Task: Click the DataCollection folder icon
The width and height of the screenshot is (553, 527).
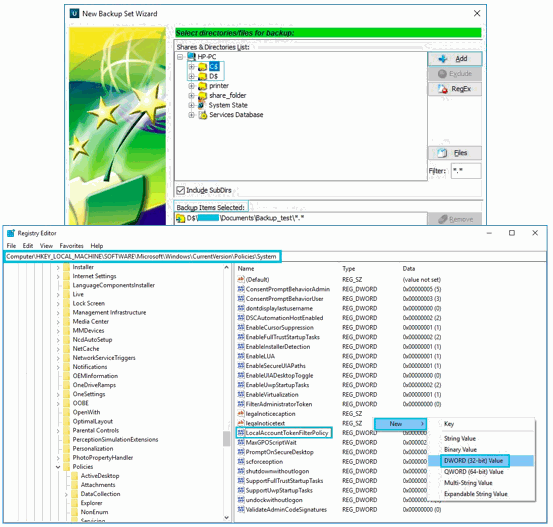Action: click(75, 494)
